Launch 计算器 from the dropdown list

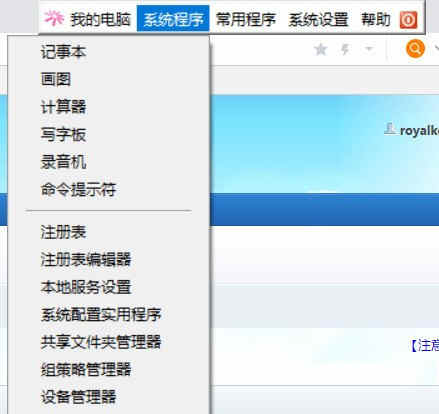pos(63,107)
